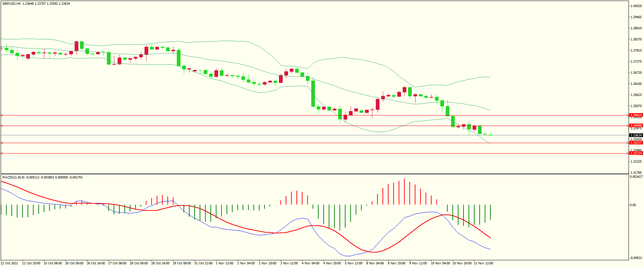Select the red 1.34098 price tag
The image size is (644, 267).
point(636,126)
